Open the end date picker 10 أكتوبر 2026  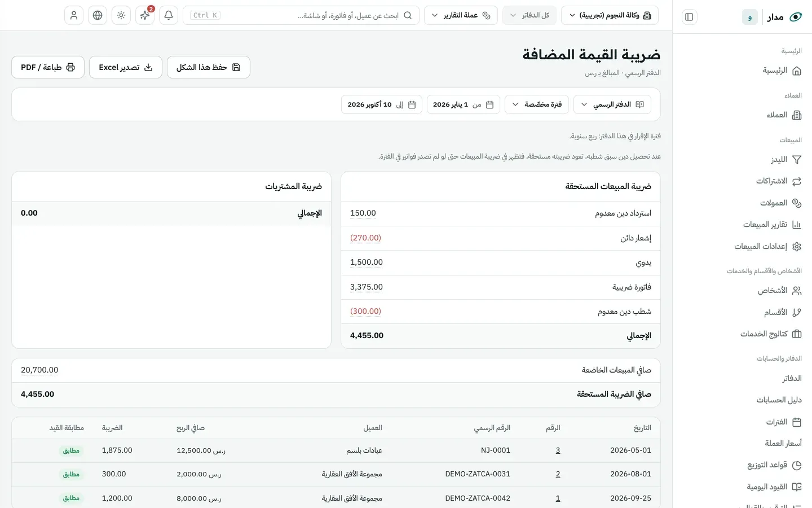coord(382,104)
